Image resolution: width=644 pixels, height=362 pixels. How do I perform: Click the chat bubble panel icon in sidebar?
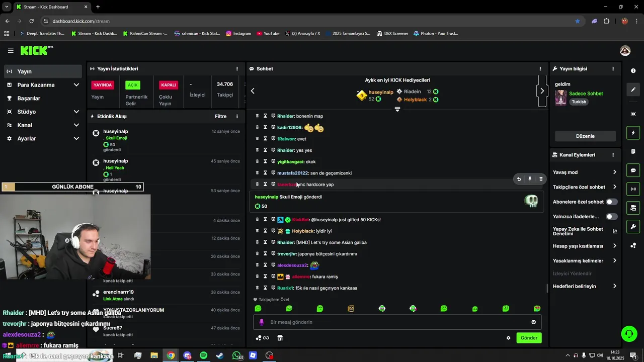click(633, 170)
